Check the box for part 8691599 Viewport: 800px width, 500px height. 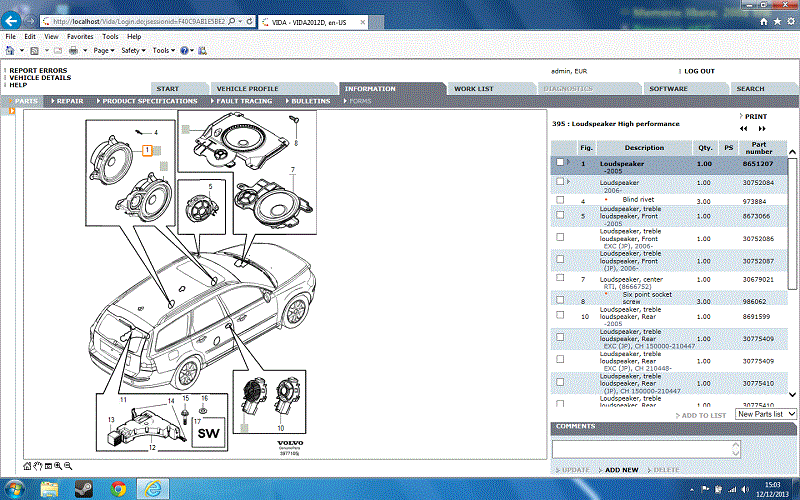[560, 315]
